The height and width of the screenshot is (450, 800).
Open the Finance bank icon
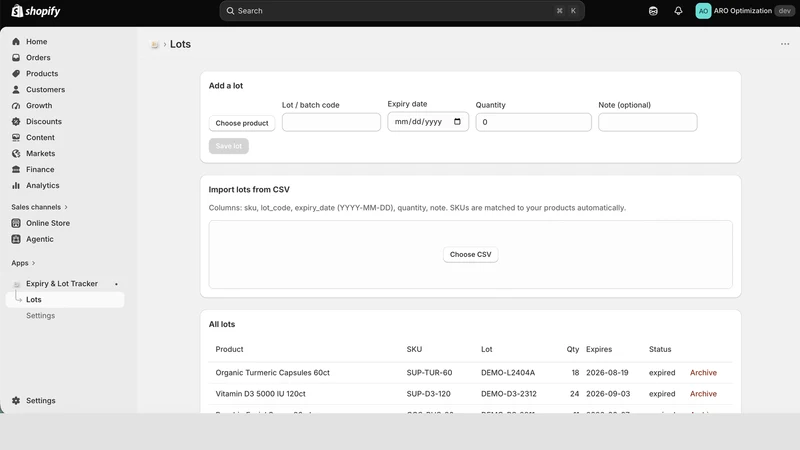(x=16, y=169)
